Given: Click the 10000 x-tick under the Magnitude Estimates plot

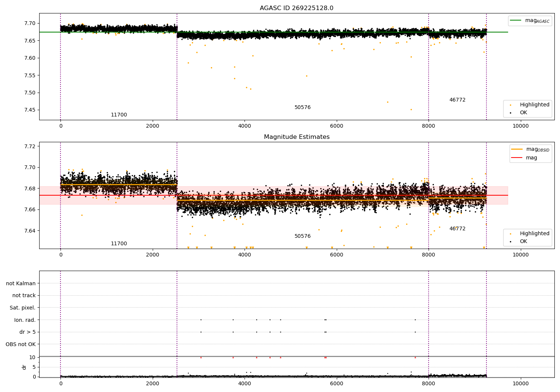Looking at the screenshot, I should [x=520, y=255].
